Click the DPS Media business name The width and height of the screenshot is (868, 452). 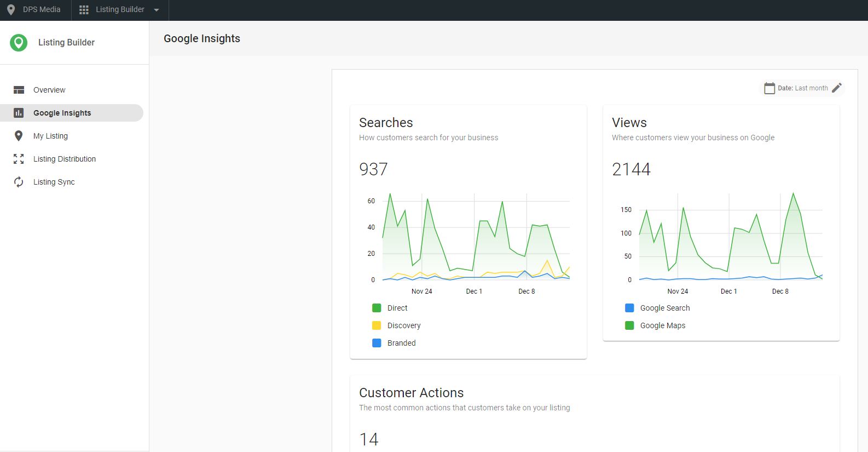click(42, 10)
